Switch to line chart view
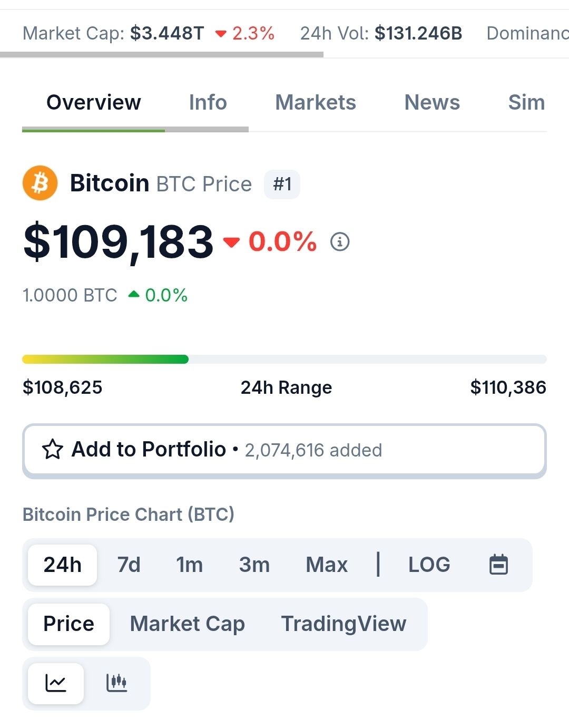This screenshot has width=569, height=728. point(56,683)
